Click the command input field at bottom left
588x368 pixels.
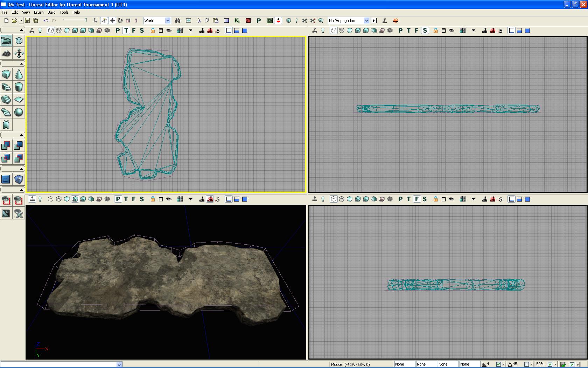click(58, 364)
